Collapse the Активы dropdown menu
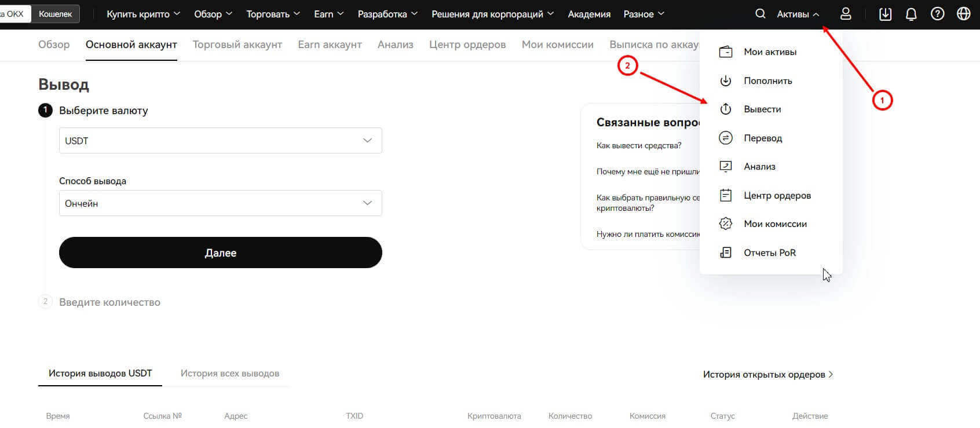 coord(798,14)
